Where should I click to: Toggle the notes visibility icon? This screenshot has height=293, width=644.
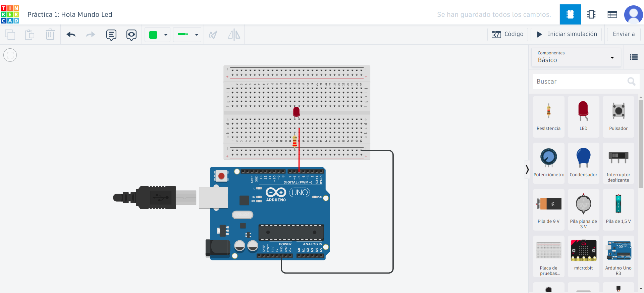click(131, 35)
